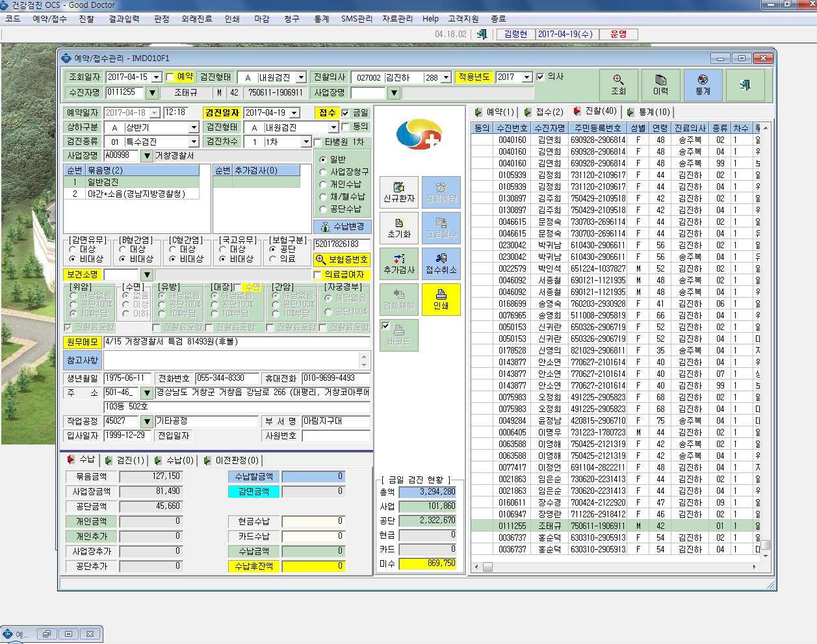Open the 진찰의사 doctor dropdown
Image resolution: width=817 pixels, height=644 pixels.
[446, 77]
